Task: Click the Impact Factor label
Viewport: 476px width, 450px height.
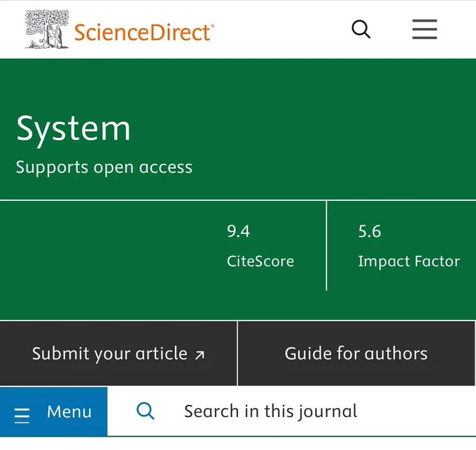Action: 409,261
